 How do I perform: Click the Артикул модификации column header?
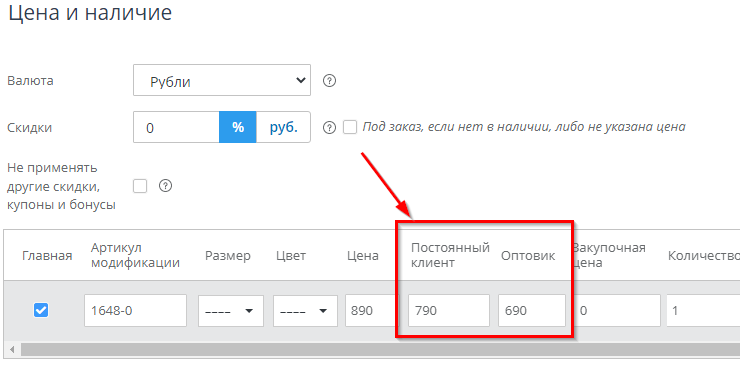click(135, 255)
